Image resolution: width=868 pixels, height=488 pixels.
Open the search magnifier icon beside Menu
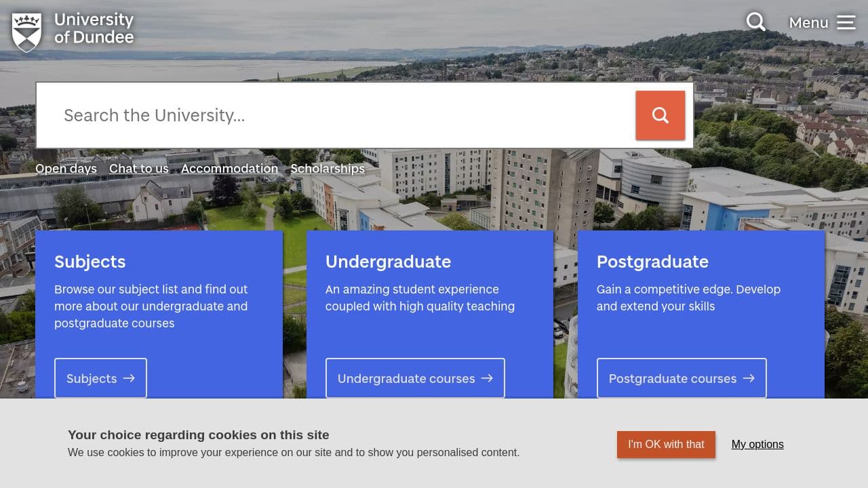click(755, 22)
